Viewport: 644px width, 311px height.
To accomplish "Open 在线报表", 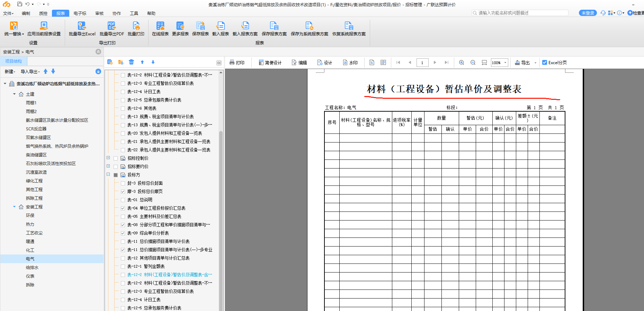I will pos(160,28).
